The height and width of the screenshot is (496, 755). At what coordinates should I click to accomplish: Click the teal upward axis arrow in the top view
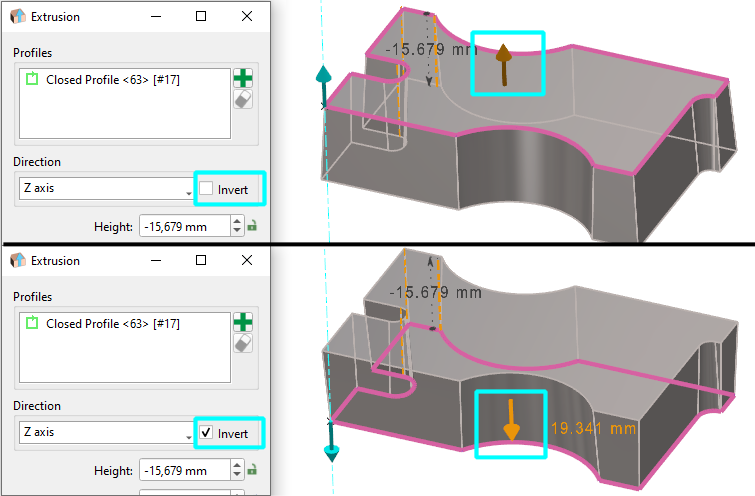pos(324,84)
